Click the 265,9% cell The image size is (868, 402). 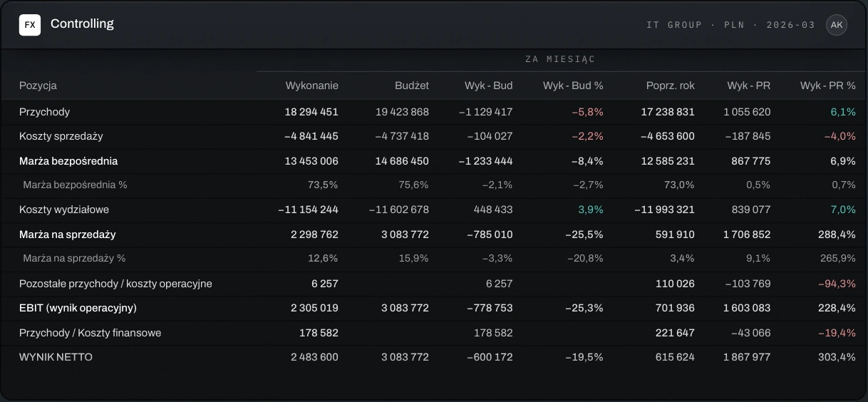click(x=837, y=258)
